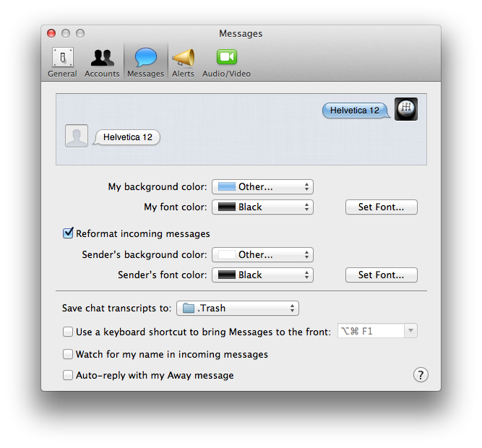Click the My background color label

(158, 187)
